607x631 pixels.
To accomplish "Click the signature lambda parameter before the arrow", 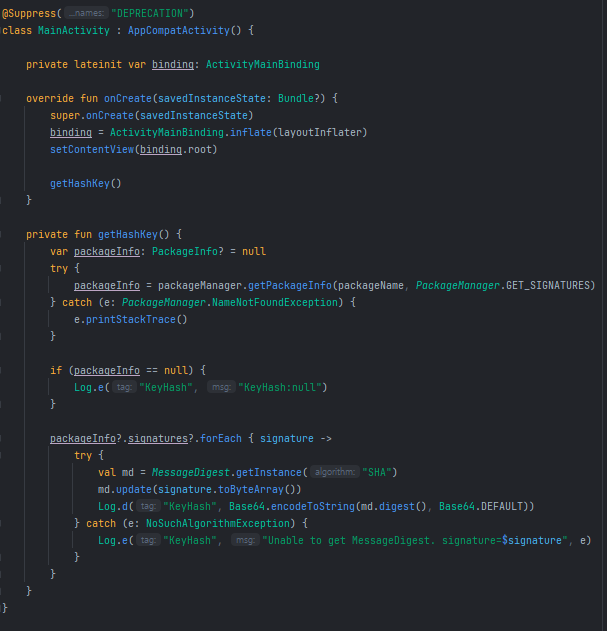I will click(x=287, y=438).
